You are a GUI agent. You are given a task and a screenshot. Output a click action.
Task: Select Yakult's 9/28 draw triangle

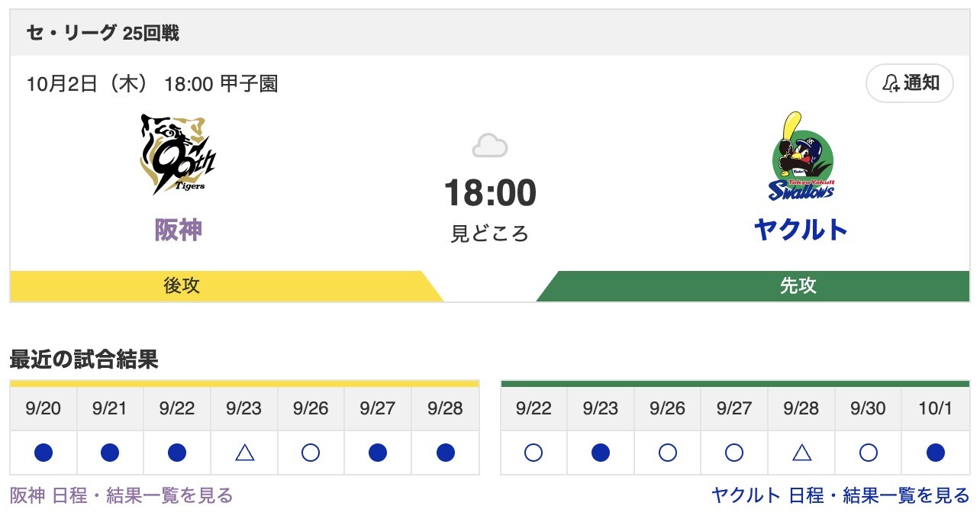802,452
